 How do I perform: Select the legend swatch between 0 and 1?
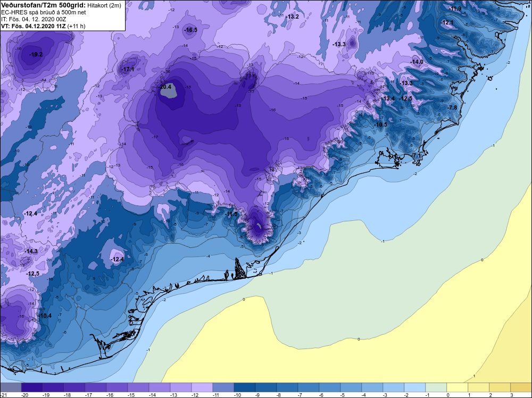point(458,387)
